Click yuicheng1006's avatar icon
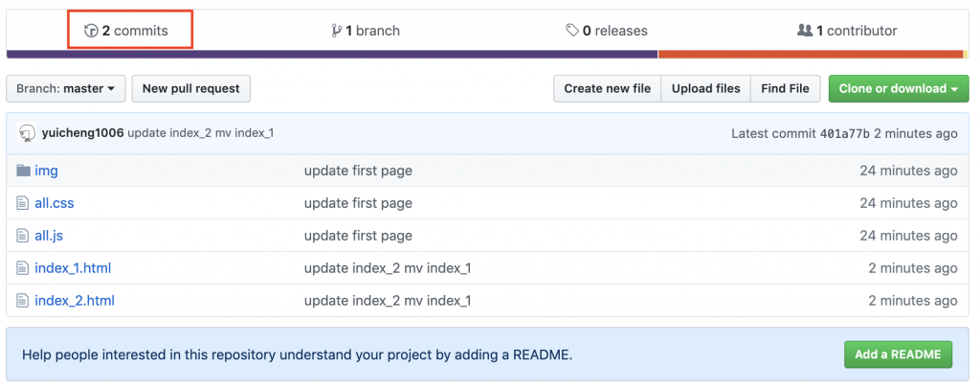Viewport: 980px width, 390px height. pyautogui.click(x=27, y=133)
